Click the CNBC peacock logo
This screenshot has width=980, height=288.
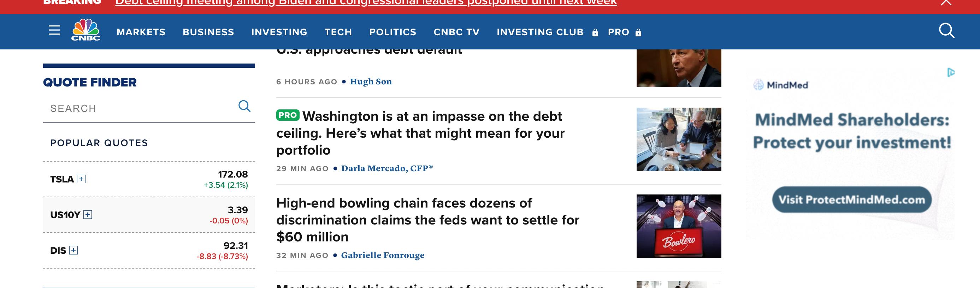(x=86, y=30)
